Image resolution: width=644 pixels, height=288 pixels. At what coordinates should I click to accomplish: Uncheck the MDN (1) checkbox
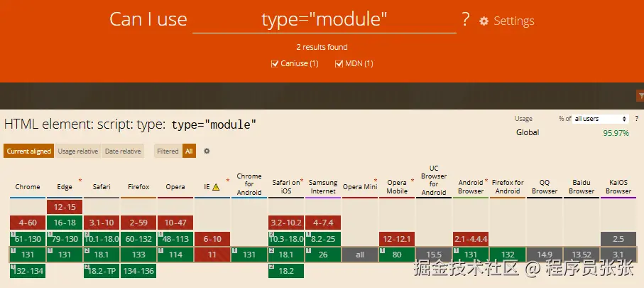pos(339,64)
